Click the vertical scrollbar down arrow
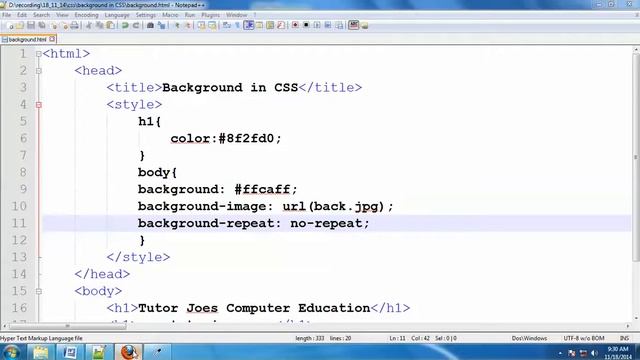Viewport: 640px width, 360px height. (x=636, y=318)
